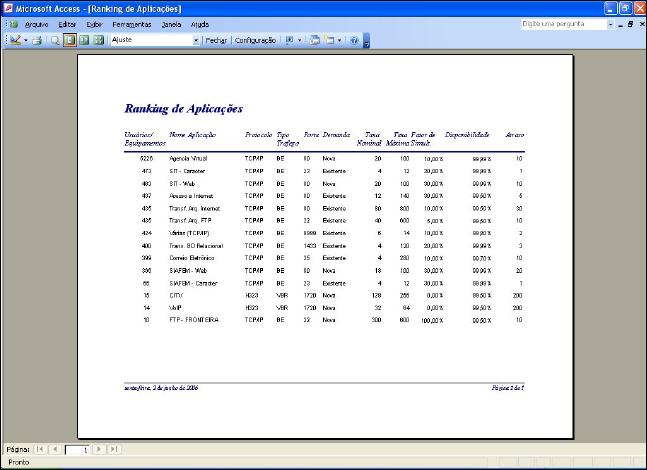
Task: Minimize the report document window
Action: pos(620,25)
